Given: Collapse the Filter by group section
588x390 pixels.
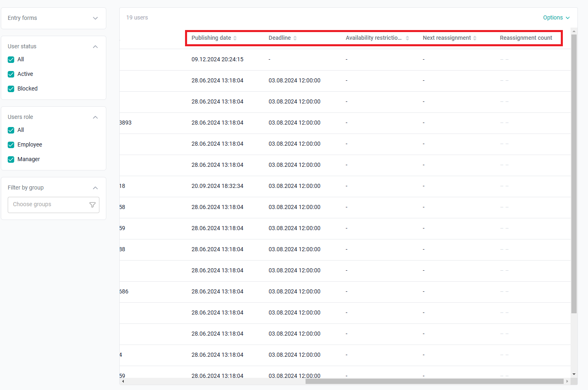Looking at the screenshot, I should coord(95,188).
